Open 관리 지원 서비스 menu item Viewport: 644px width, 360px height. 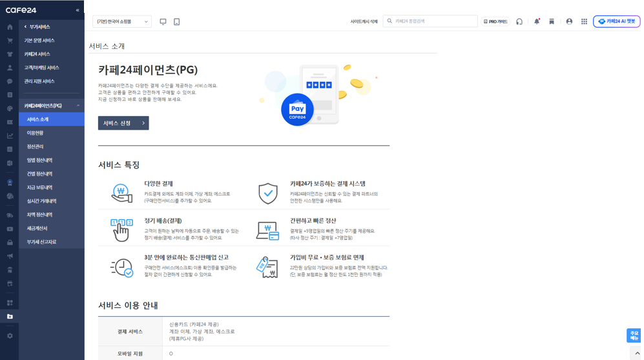pos(39,81)
